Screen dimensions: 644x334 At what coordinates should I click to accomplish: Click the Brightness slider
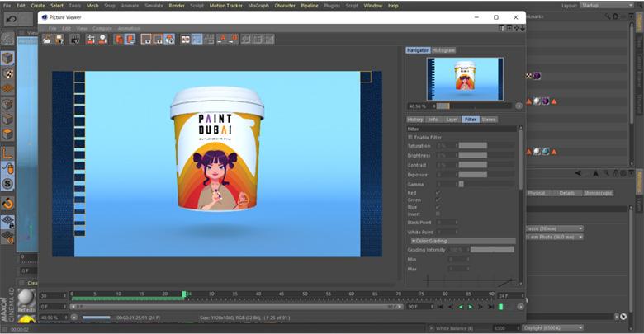[x=486, y=156]
